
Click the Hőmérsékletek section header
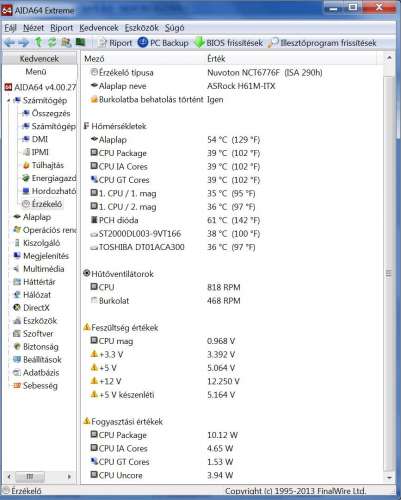(115, 126)
